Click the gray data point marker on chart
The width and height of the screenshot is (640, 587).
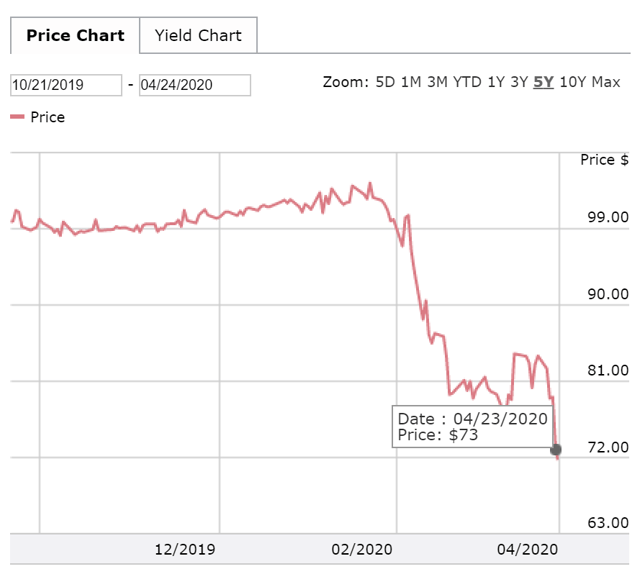tap(556, 450)
